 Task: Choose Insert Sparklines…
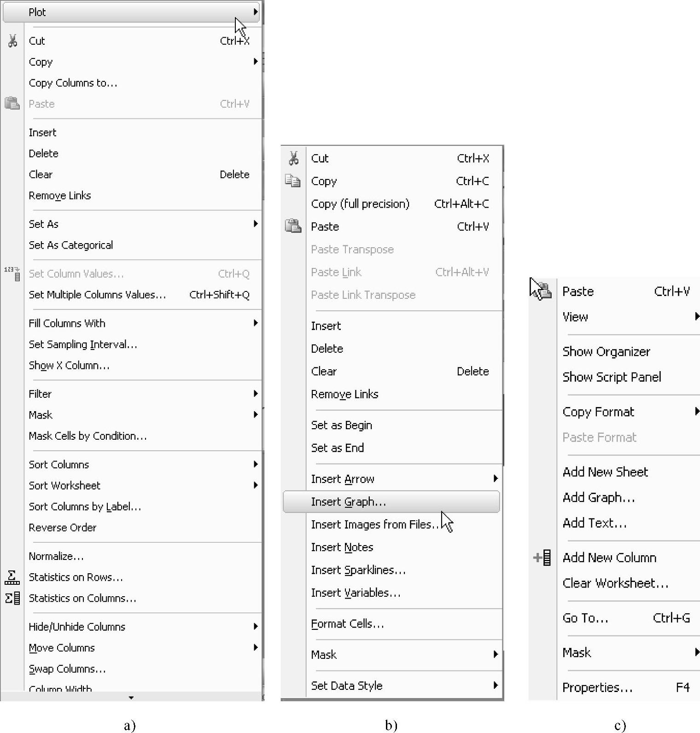click(x=358, y=570)
